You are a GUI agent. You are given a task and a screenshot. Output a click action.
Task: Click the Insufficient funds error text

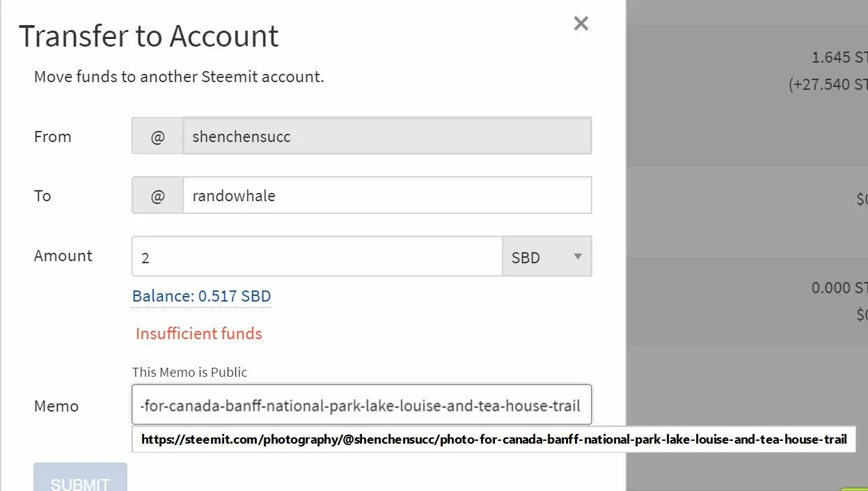pyautogui.click(x=199, y=334)
